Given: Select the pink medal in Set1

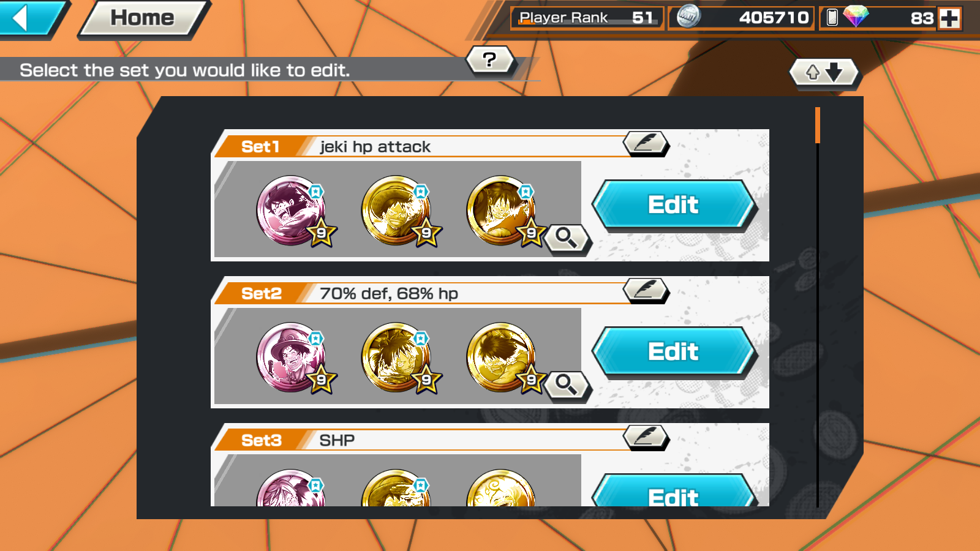Looking at the screenshot, I should point(292,211).
